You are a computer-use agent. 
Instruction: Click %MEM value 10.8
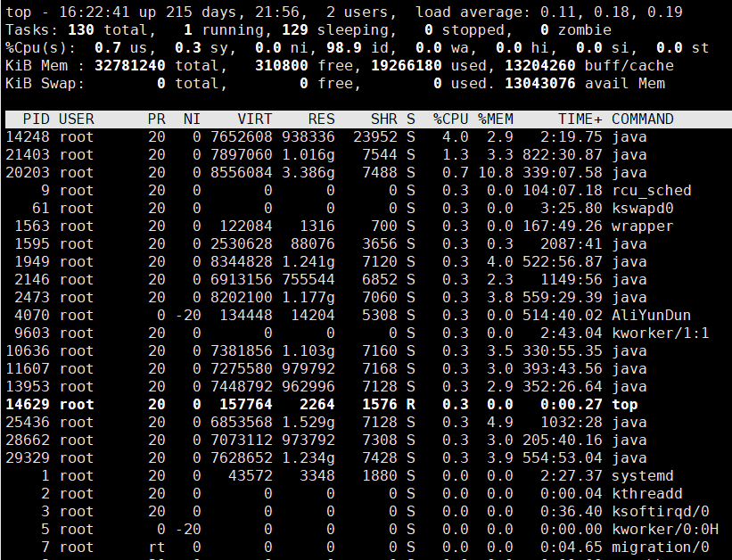coord(496,172)
